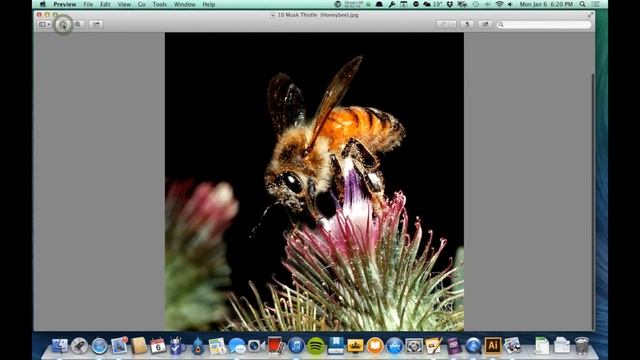This screenshot has width=640, height=360.
Task: Open Messages speech bubble in Dock
Action: [x=237, y=346]
